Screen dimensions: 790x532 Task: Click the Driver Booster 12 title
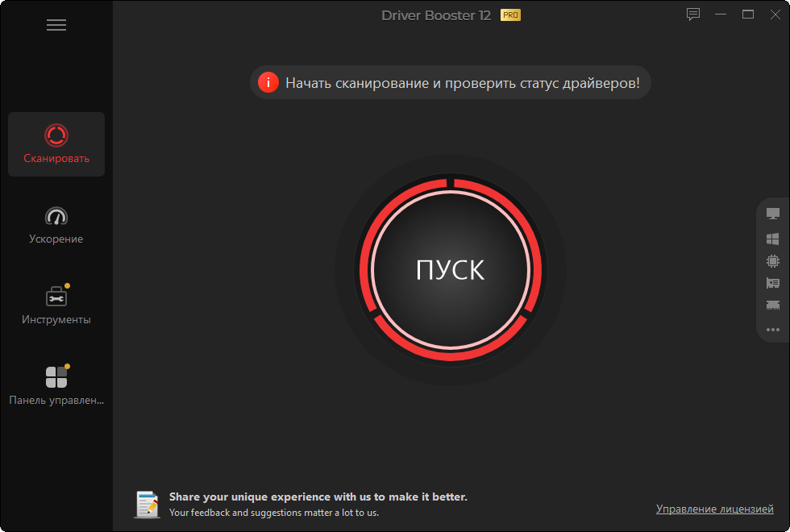tap(436, 15)
